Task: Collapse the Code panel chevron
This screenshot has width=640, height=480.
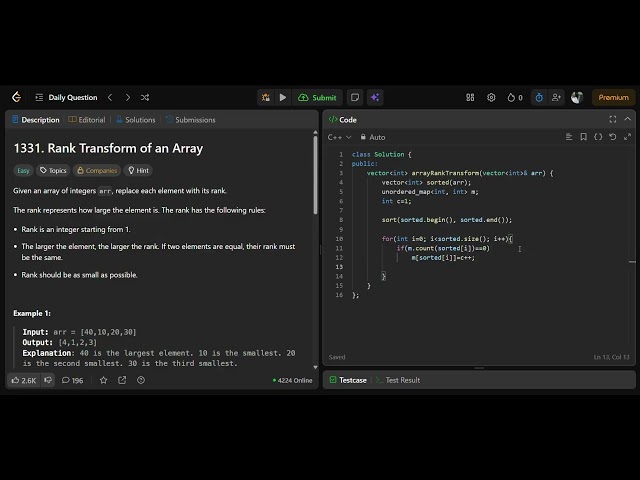Action: pyautogui.click(x=628, y=119)
